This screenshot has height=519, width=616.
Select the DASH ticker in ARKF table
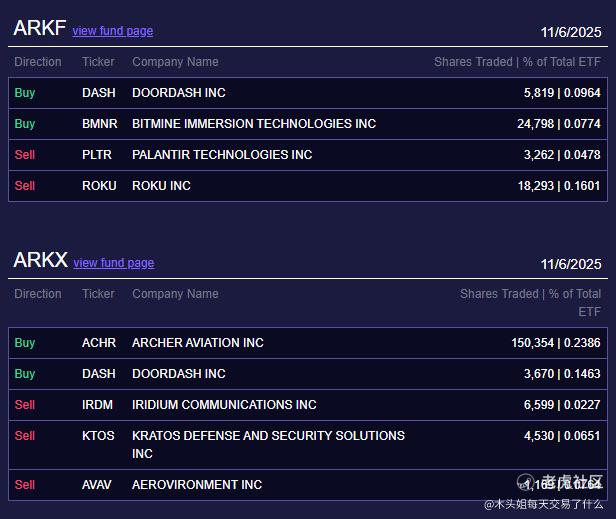pos(99,93)
